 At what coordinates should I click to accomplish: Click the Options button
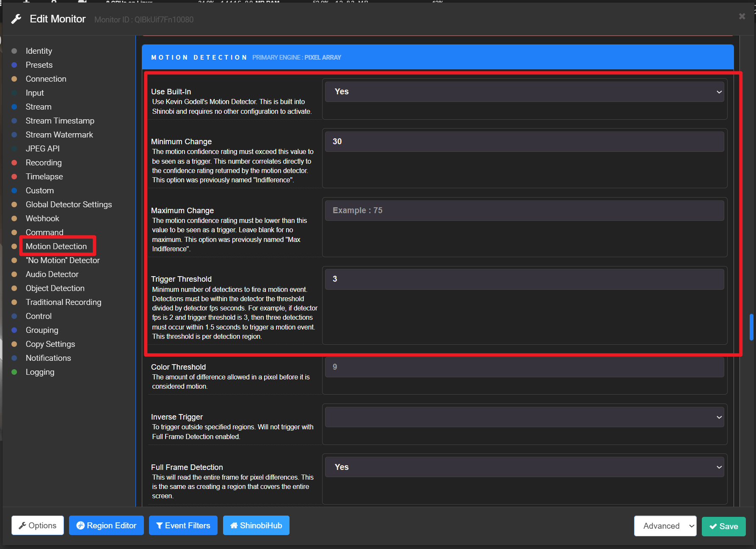[x=38, y=525]
